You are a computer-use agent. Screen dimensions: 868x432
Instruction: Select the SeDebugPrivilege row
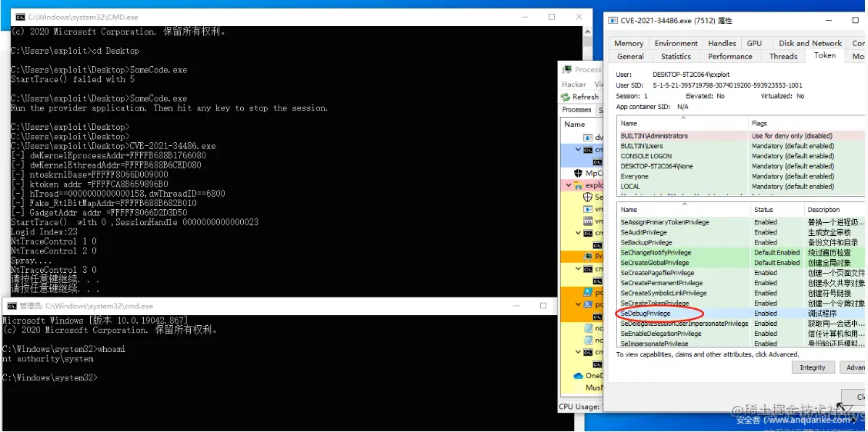[741, 313]
